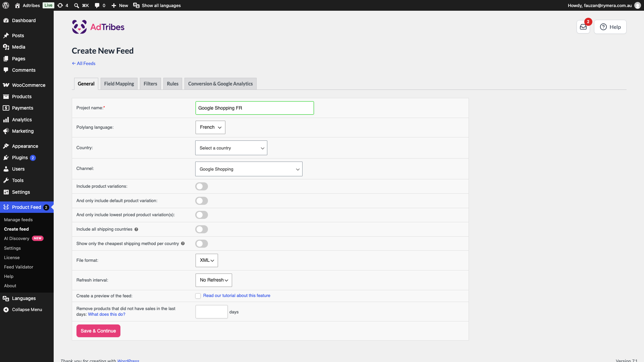644x362 pixels.
Task: Enable Include all shipping countries toggle
Action: coord(202,229)
